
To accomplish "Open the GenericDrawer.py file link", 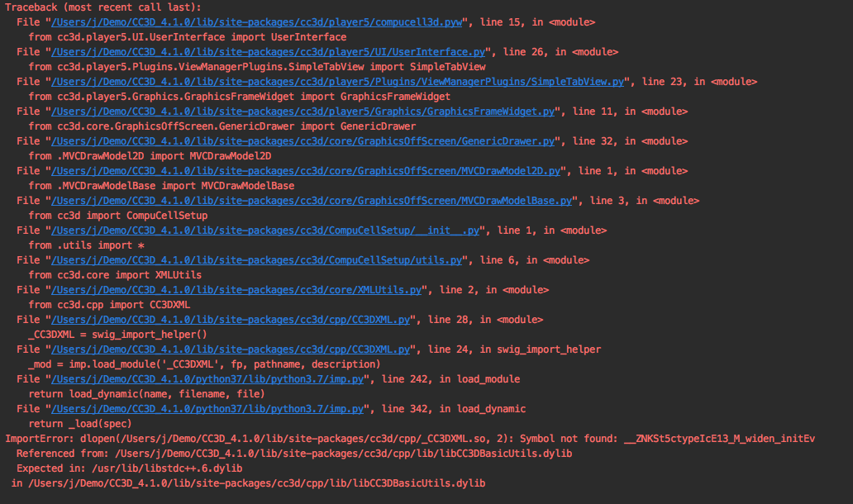I will 303,141.
